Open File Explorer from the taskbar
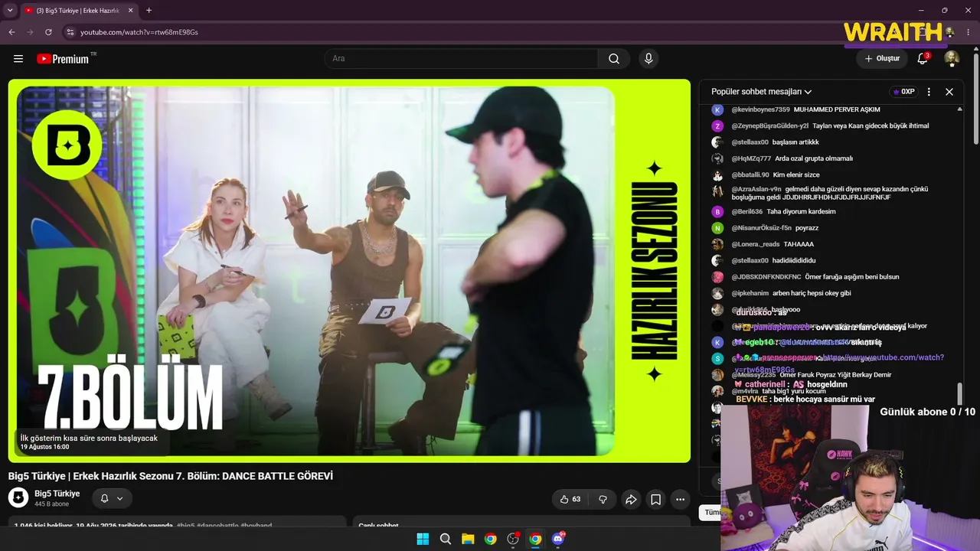The height and width of the screenshot is (551, 980). (468, 539)
